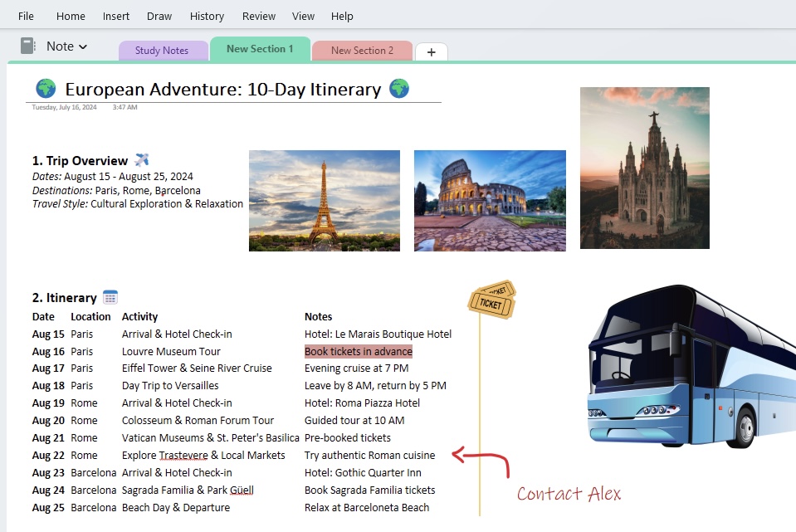Screen dimensions: 796x532
Task: Click 'Eiffel Tower & Seine River Cruise' activity
Action: click(197, 368)
